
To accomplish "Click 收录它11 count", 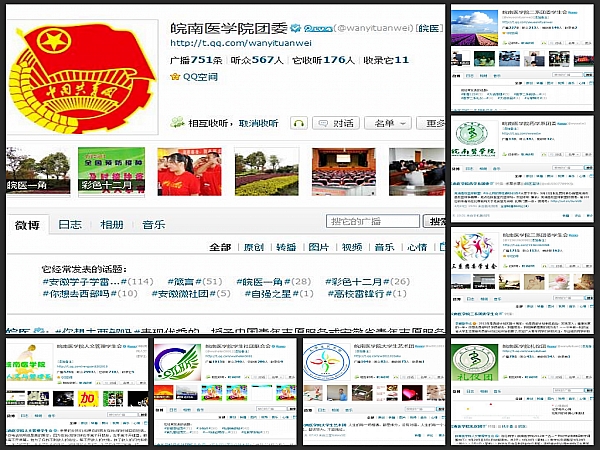I will [x=386, y=60].
